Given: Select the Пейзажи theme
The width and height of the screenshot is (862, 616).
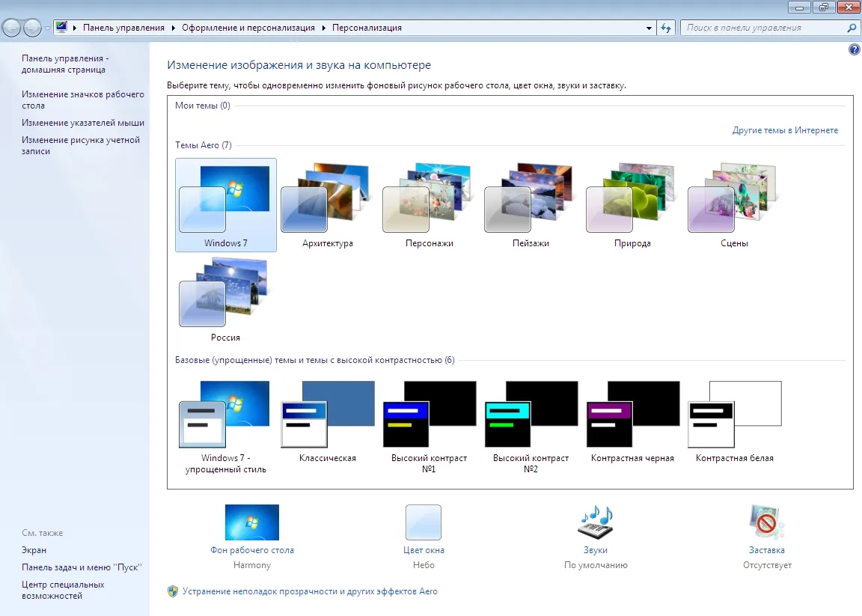Looking at the screenshot, I should pos(531,205).
